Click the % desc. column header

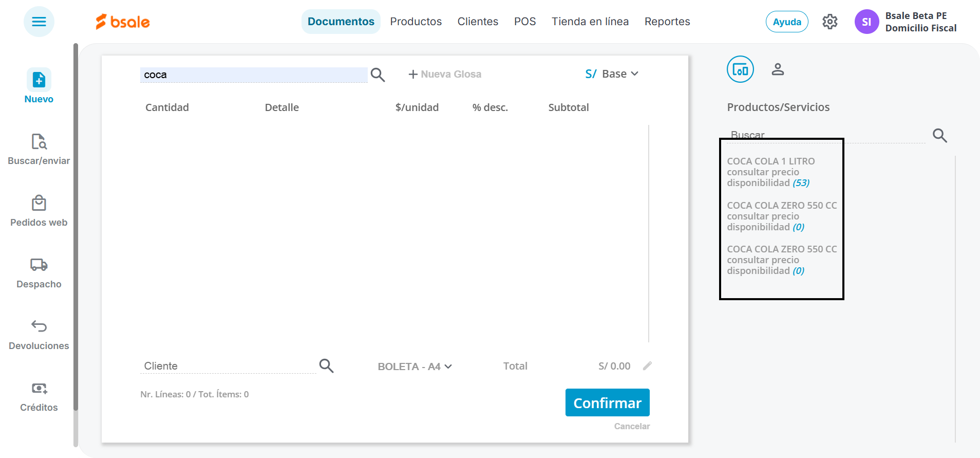click(490, 107)
